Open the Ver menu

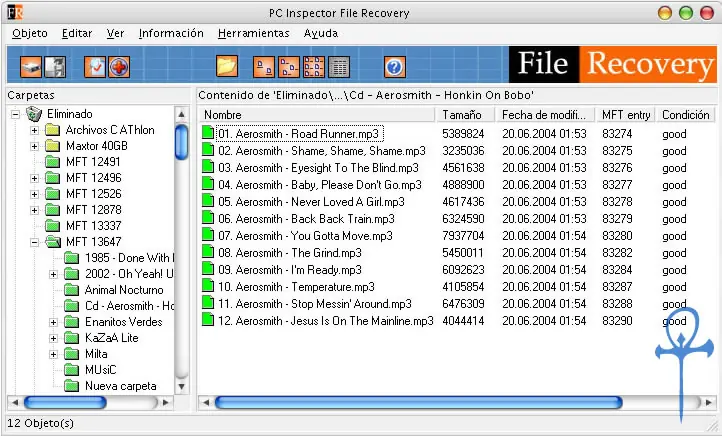coord(115,34)
